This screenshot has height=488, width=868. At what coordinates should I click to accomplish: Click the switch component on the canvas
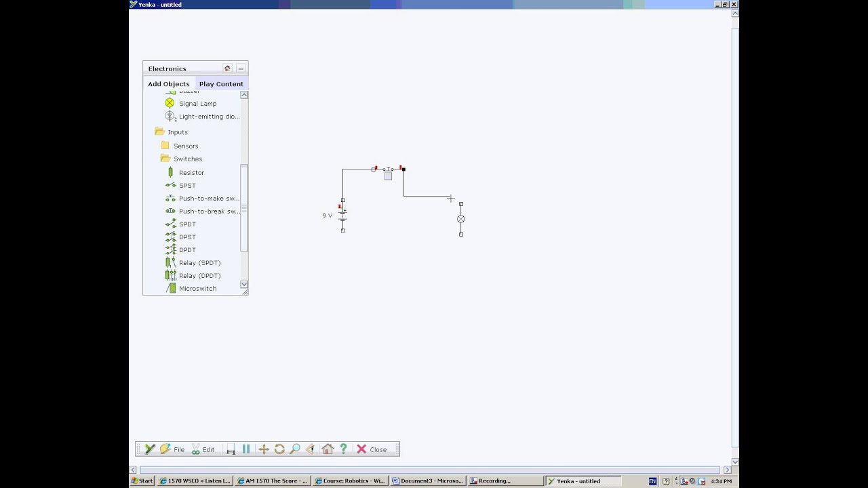click(388, 169)
